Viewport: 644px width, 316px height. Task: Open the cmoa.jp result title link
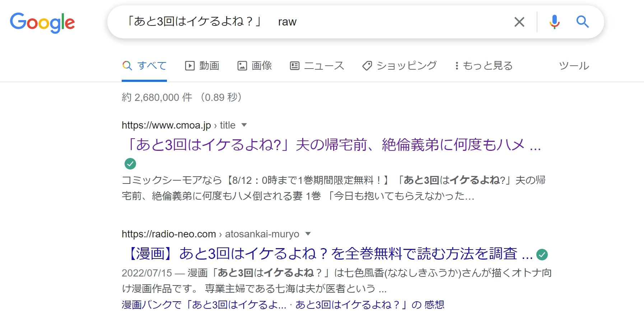point(332,145)
